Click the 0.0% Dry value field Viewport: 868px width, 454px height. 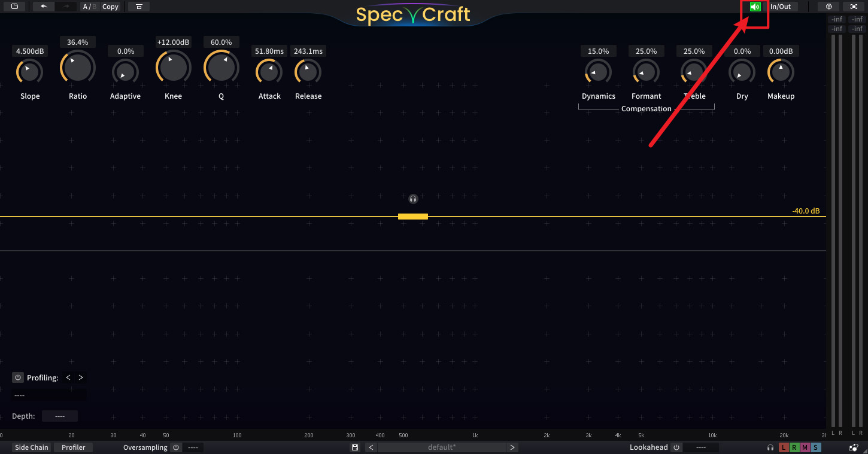pos(742,51)
